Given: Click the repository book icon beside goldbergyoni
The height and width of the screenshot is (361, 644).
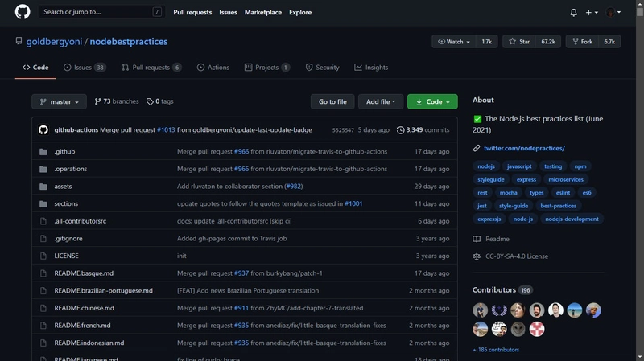Looking at the screenshot, I should pos(19,41).
